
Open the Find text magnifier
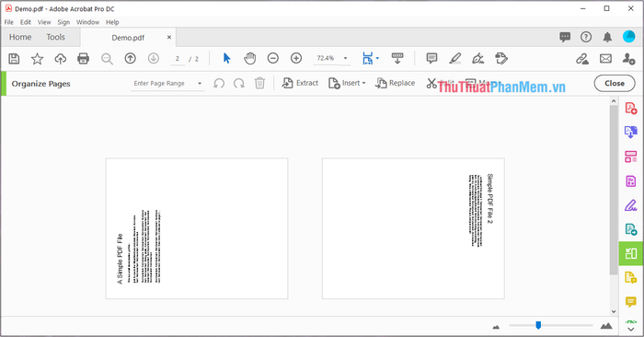tap(107, 59)
